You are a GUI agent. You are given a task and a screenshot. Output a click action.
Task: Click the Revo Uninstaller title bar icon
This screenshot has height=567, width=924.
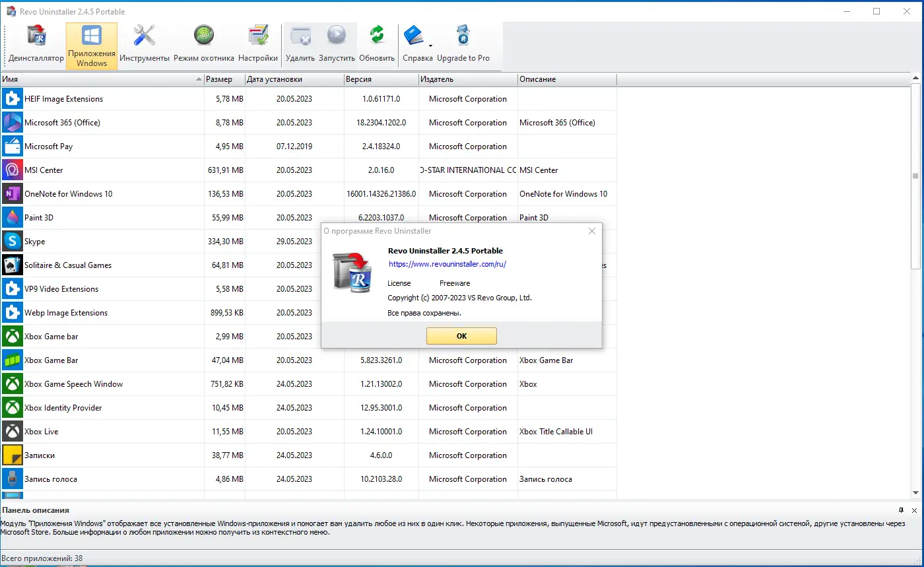[11, 12]
